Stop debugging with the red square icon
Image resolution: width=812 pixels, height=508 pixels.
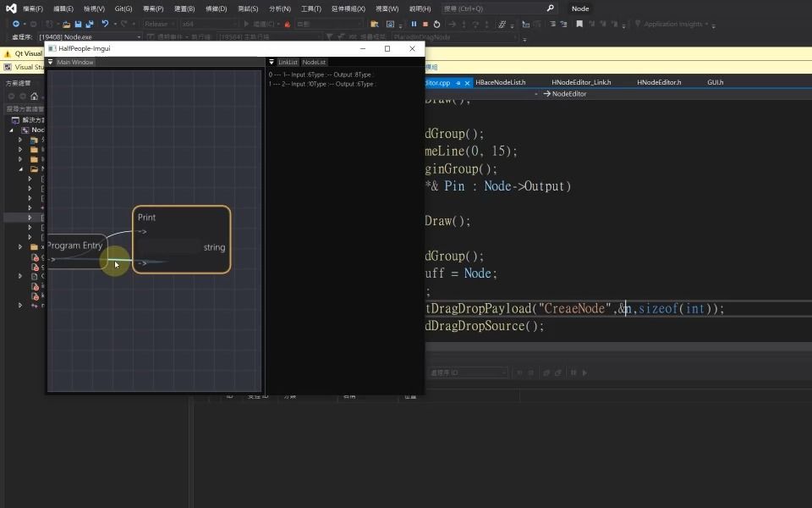[425, 24]
